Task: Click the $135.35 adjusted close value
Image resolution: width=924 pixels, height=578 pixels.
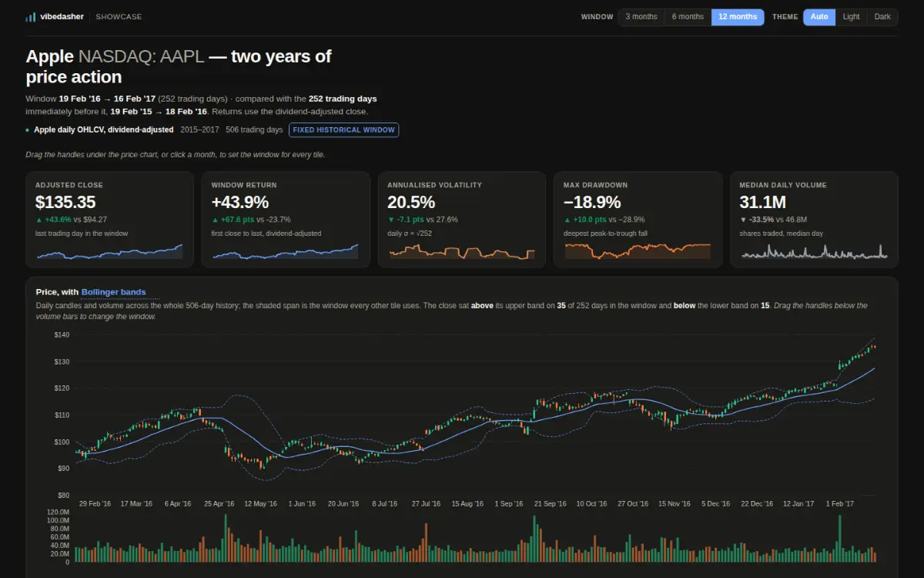Action: click(x=65, y=203)
